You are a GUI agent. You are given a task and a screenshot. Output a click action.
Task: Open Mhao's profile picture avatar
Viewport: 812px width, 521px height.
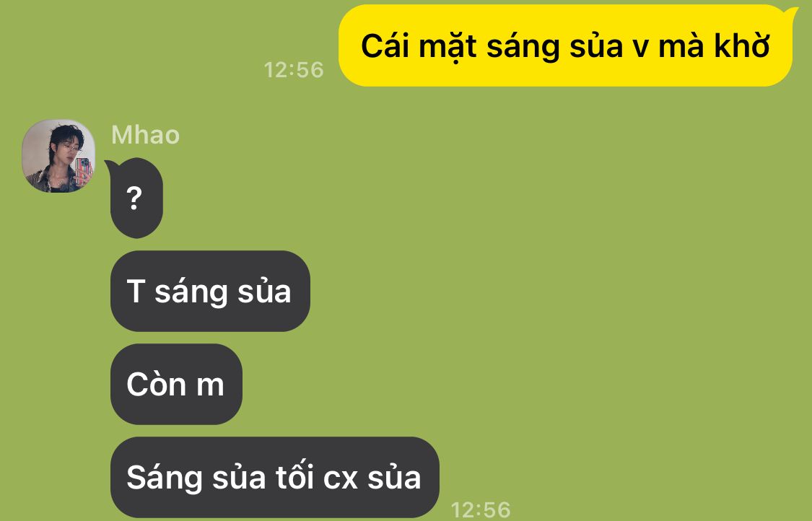click(x=58, y=156)
